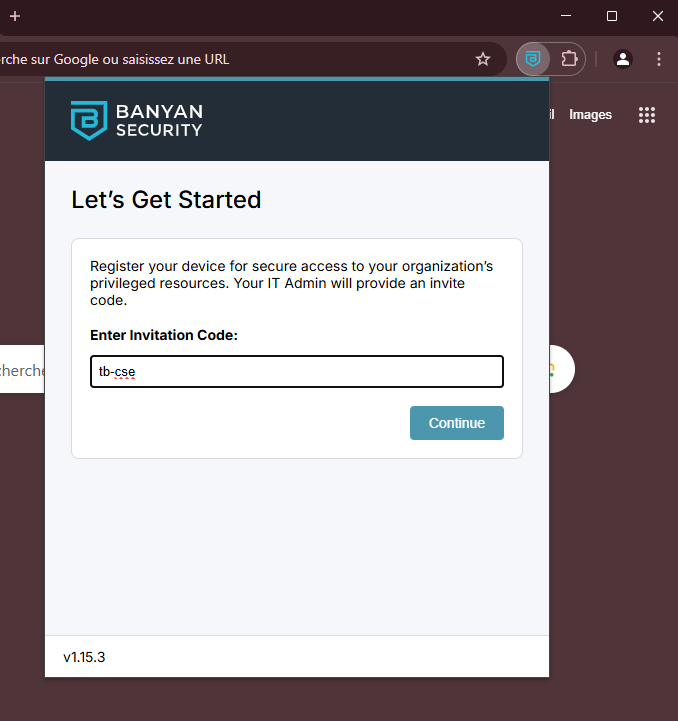Click the Banyan Security extension icon in toolbar
The image size is (678, 721).
pos(534,59)
